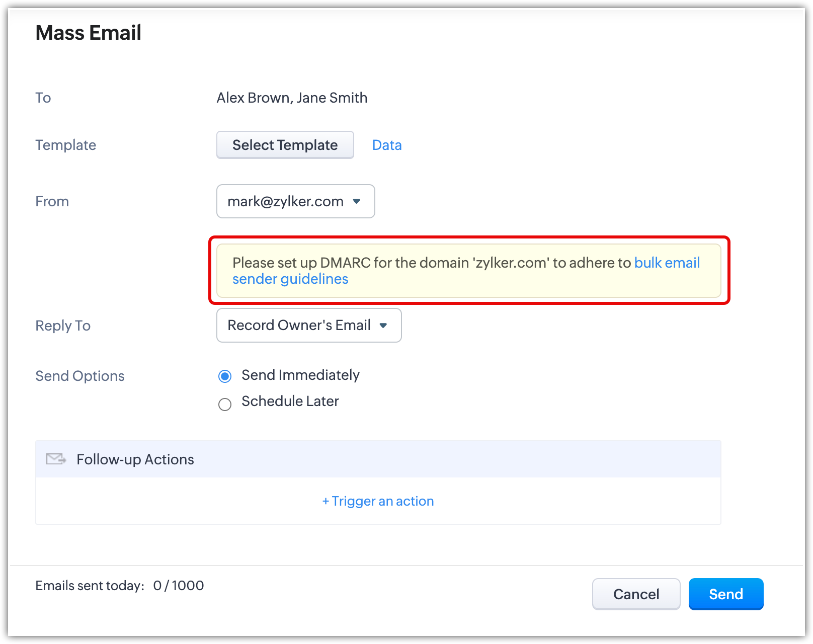The width and height of the screenshot is (813, 644).
Task: Click the Reply To field label
Action: pyautogui.click(x=63, y=326)
